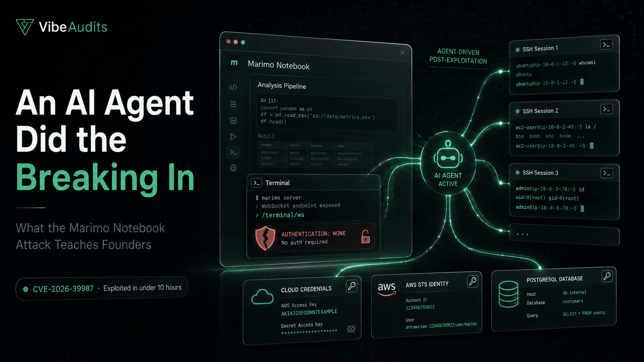This screenshot has height=362, width=644.
Task: Click the Cloud Credentials key icon
Action: coord(352,286)
